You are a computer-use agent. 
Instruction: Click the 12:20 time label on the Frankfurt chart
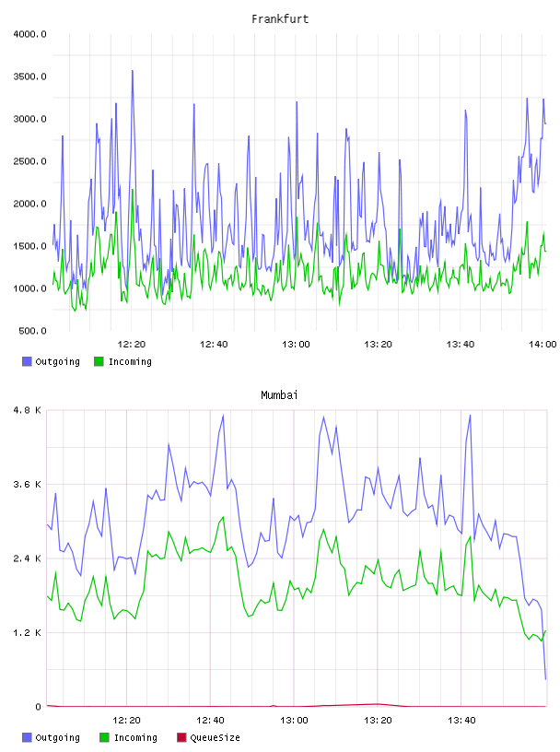132,345
